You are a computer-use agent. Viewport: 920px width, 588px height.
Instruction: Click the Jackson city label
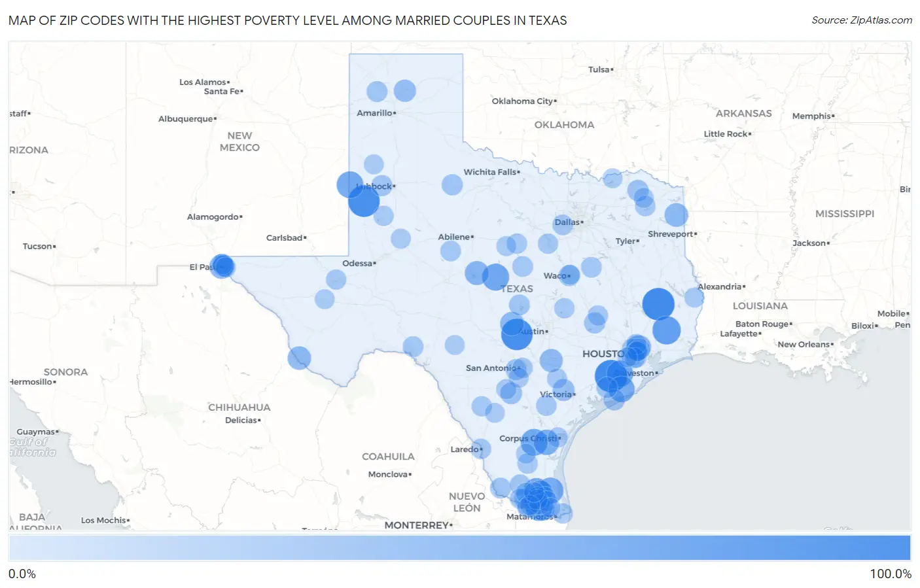click(x=809, y=243)
